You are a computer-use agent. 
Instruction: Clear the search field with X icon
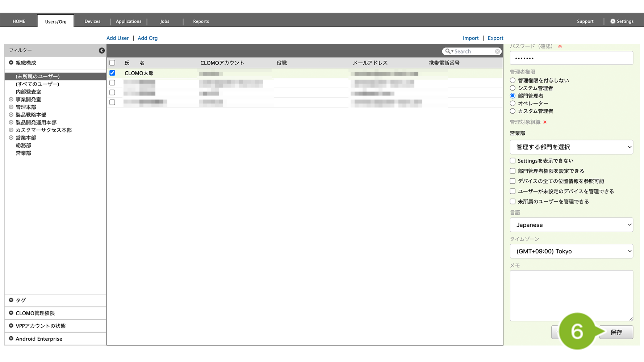497,51
